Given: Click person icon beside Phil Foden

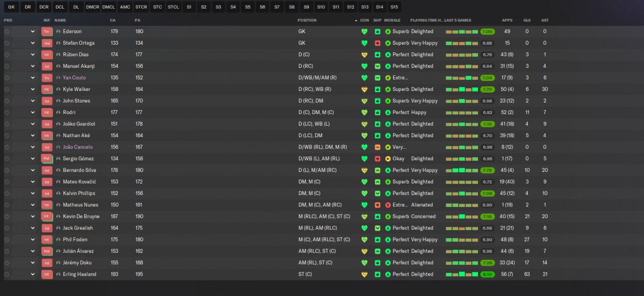Looking at the screenshot, I should [x=58, y=239].
